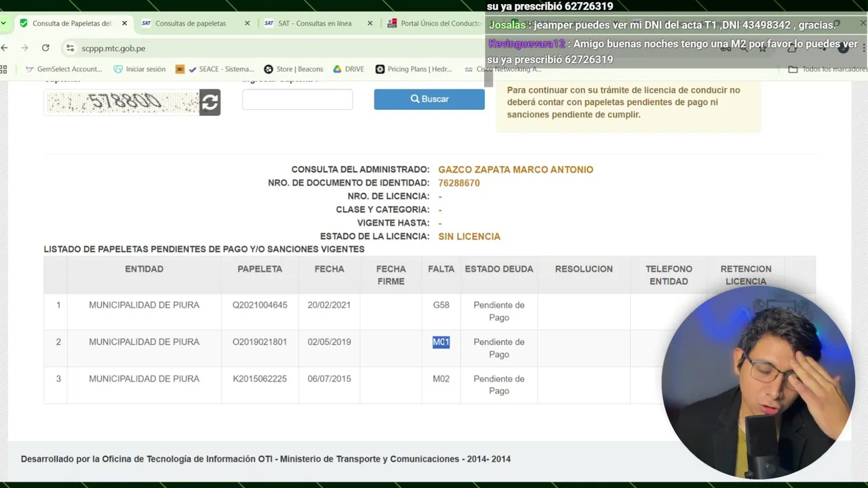The width and height of the screenshot is (868, 488).
Task: Click MUNICIPALIDAD DE PIURA in row 1
Action: (x=144, y=305)
